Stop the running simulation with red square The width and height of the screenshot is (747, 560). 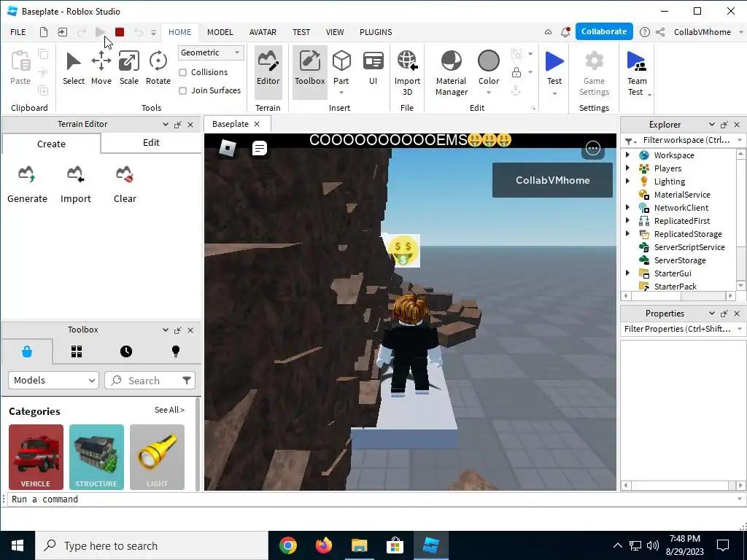[x=120, y=32]
